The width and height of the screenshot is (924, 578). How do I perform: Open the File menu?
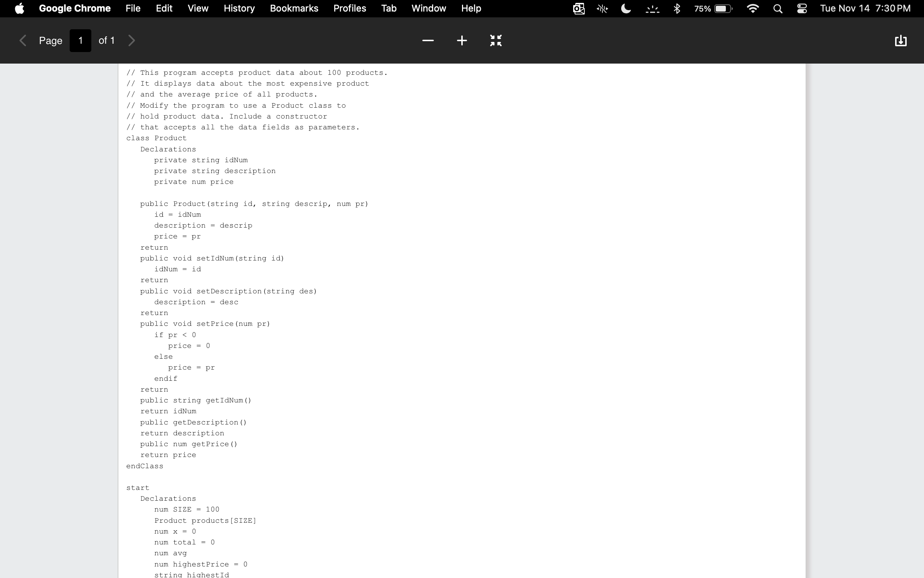(x=133, y=8)
